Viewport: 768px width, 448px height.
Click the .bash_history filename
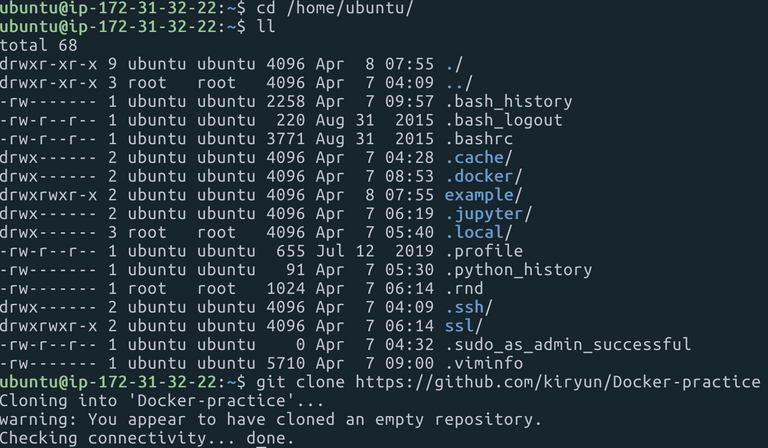click(x=508, y=102)
